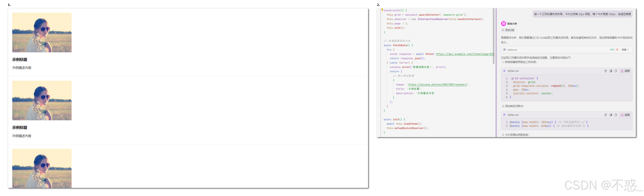Open the picsum.photos image URL link

438,85
